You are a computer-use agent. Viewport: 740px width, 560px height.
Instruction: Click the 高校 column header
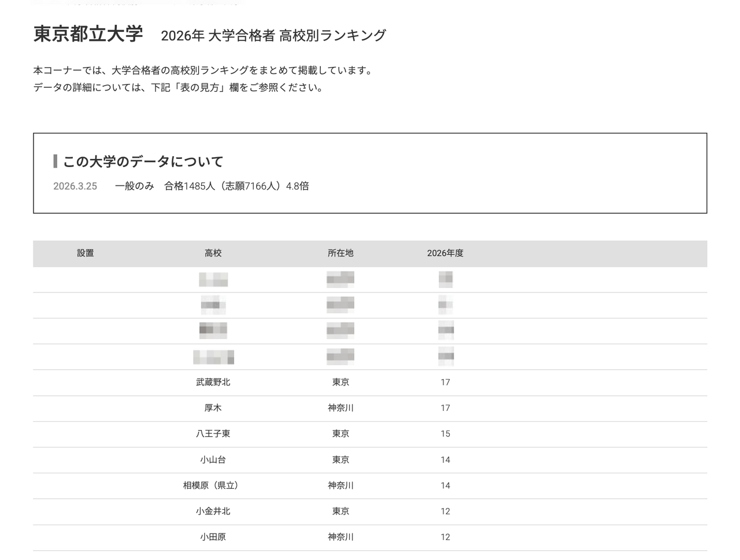tap(213, 253)
